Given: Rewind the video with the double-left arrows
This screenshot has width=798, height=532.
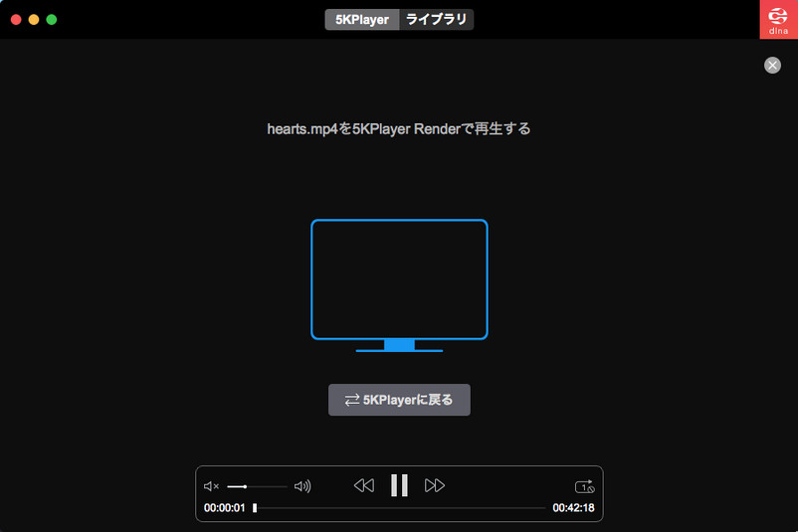Looking at the screenshot, I should tap(364, 485).
